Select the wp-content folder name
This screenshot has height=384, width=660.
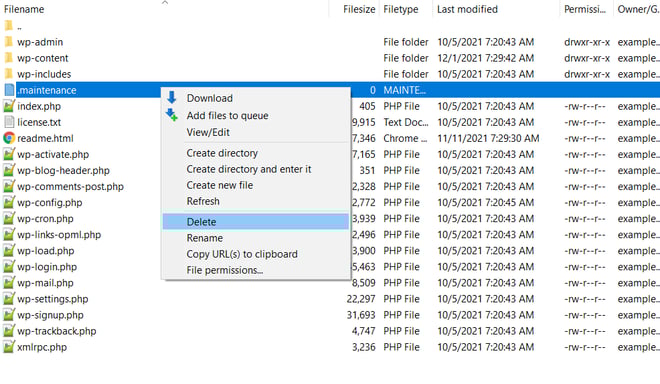click(x=43, y=58)
